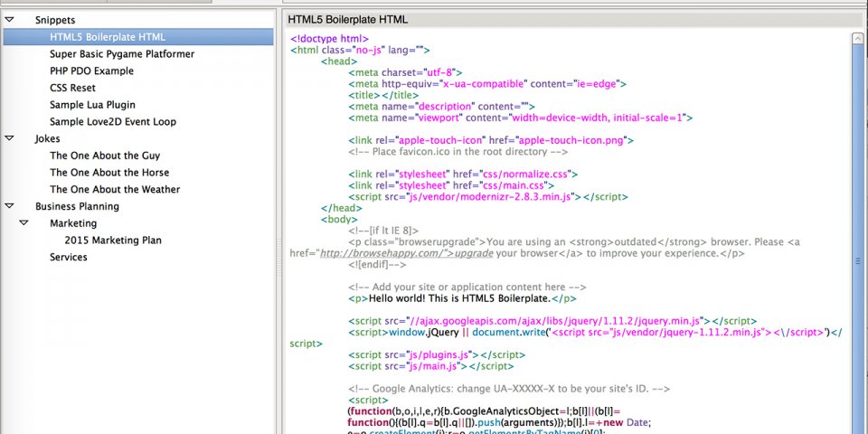Open The One About the Guy

(x=105, y=156)
